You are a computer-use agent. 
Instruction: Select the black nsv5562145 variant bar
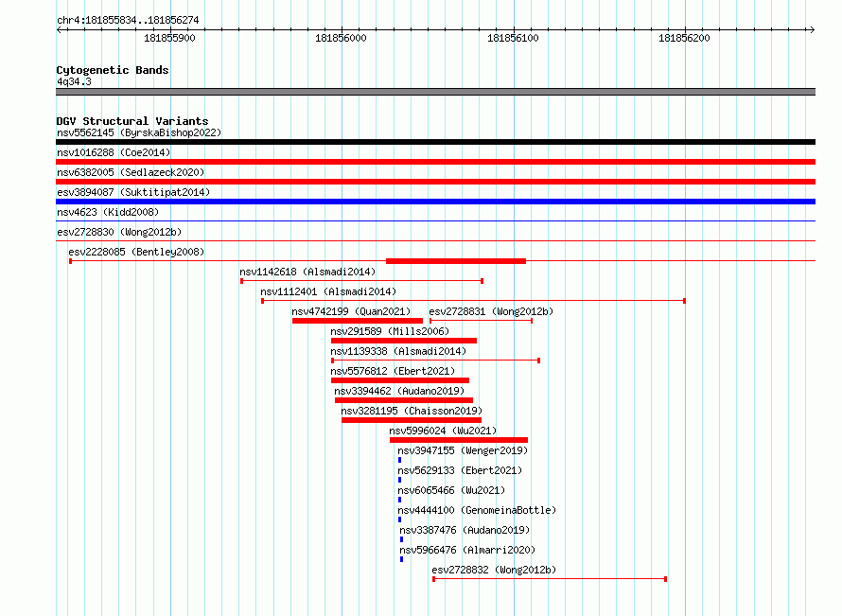[x=435, y=142]
